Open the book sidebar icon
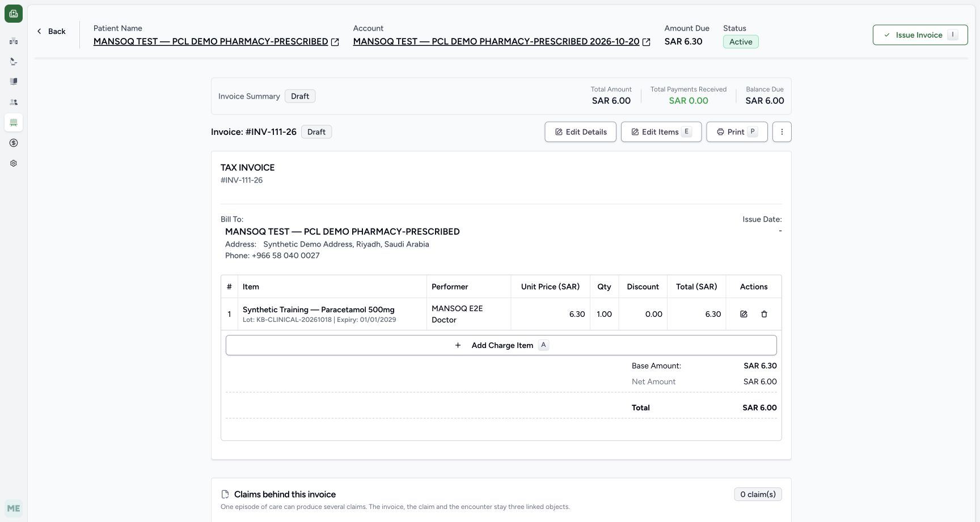 pos(14,82)
